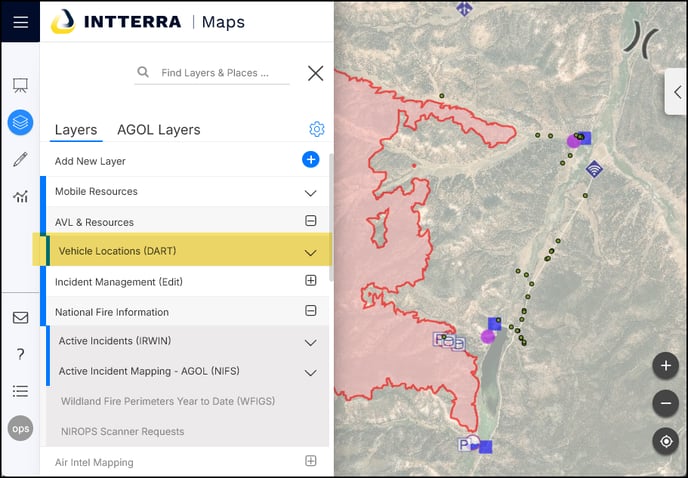Switch to the Layers tab
Viewport: 688px width, 478px height.
pyautogui.click(x=76, y=130)
